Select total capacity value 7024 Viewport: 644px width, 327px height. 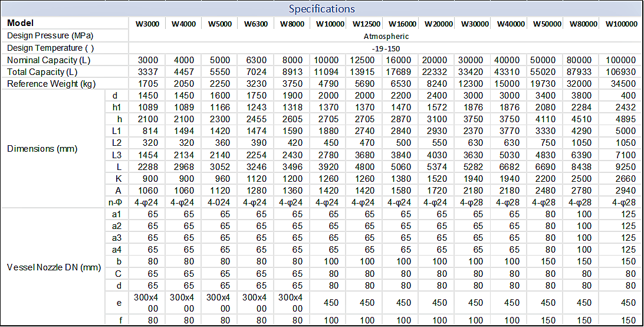[x=257, y=72]
